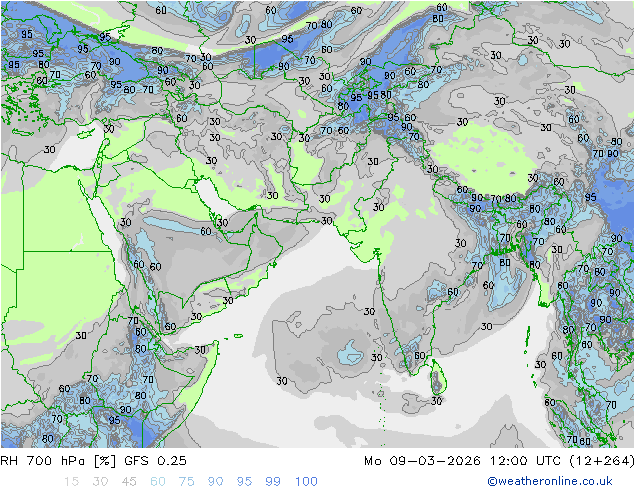This screenshot has width=634, height=490.
Task: Click the "RH 700 hPa [%]" title text
Action: pos(58,461)
